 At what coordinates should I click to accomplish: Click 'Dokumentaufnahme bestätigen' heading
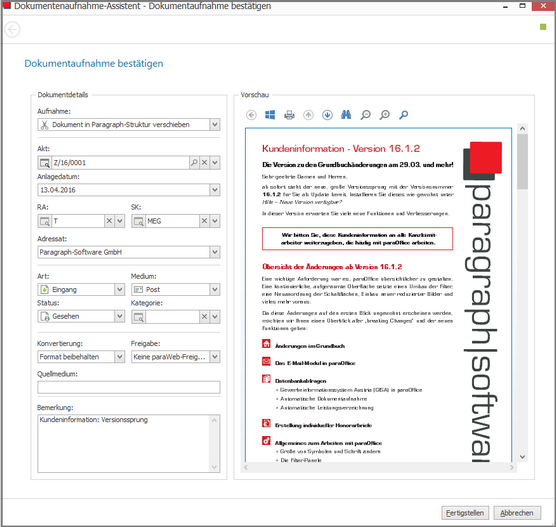click(x=94, y=63)
